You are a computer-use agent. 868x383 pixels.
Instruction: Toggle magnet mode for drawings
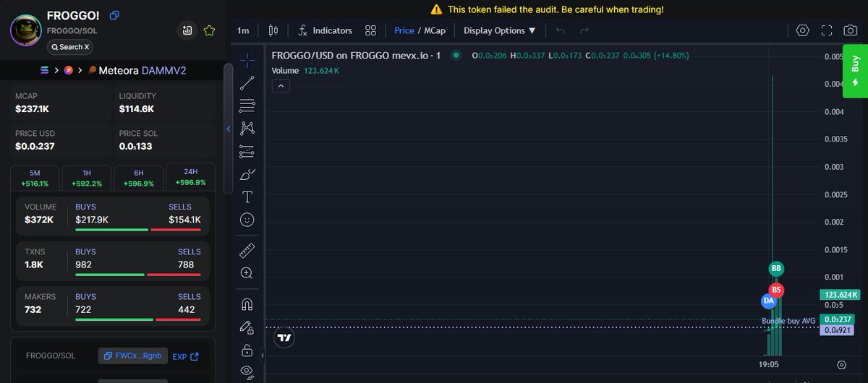pos(247,304)
